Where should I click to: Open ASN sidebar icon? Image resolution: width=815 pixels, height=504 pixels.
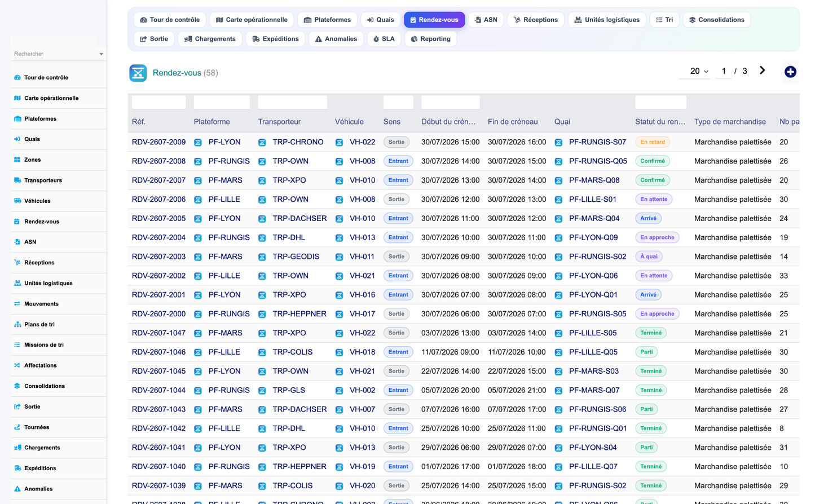(x=17, y=242)
